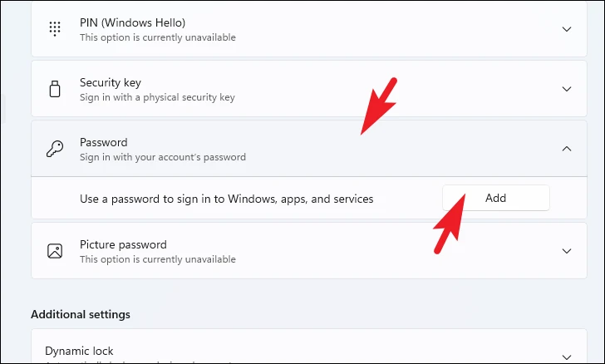Select the Security key title text
Image resolution: width=605 pixels, height=364 pixels.
pyautogui.click(x=111, y=82)
